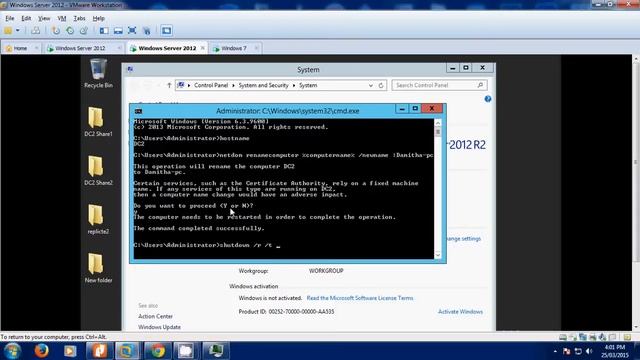Click 'Windows is not activated.' text

270,298
